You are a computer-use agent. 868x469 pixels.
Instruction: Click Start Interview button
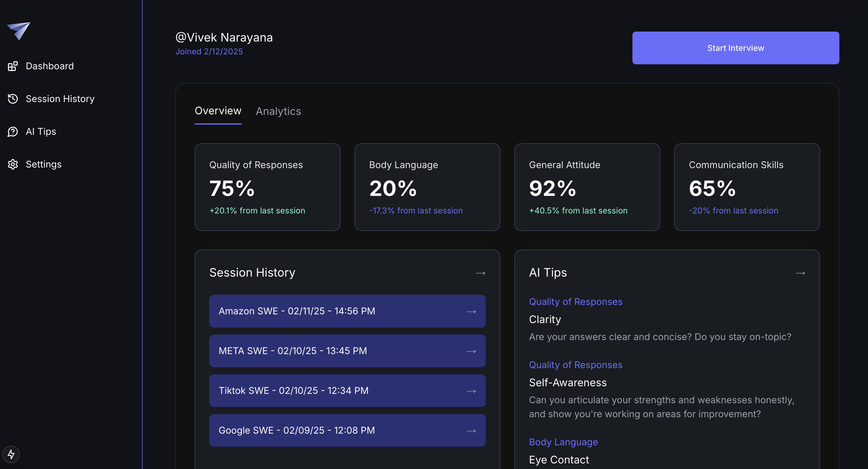point(736,48)
